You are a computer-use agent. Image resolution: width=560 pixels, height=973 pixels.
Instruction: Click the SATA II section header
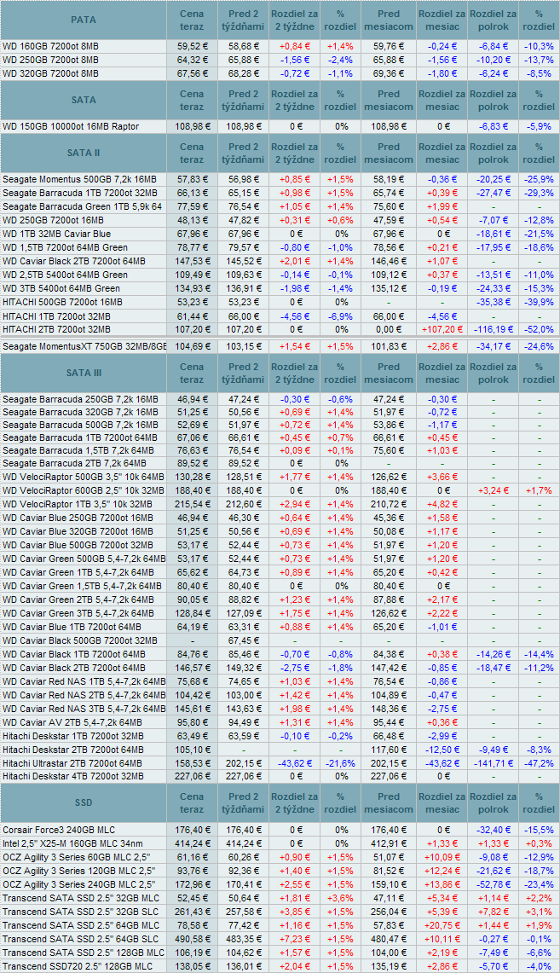click(x=83, y=153)
